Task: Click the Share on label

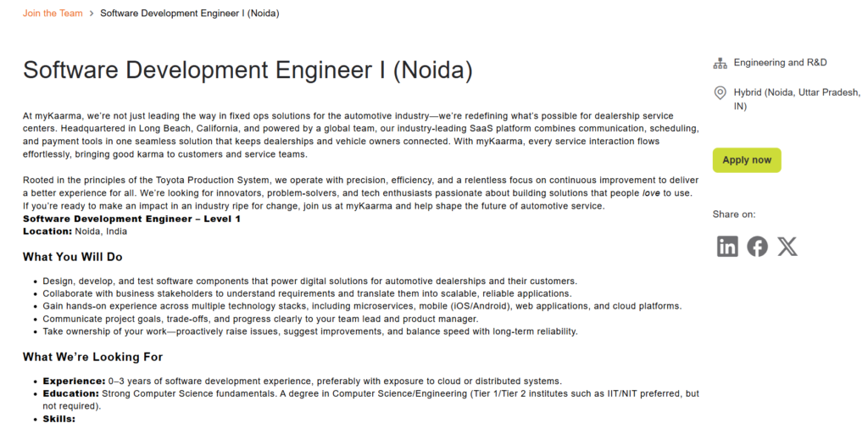Action: (734, 214)
